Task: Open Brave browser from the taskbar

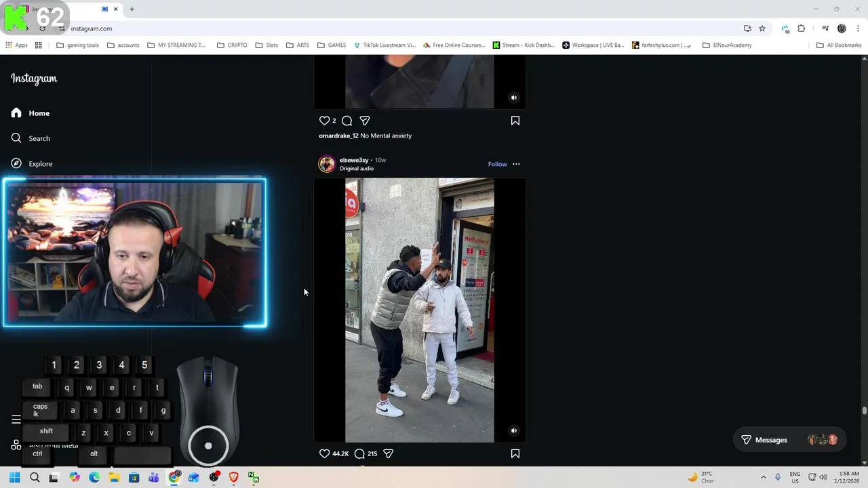Action: 234,478
